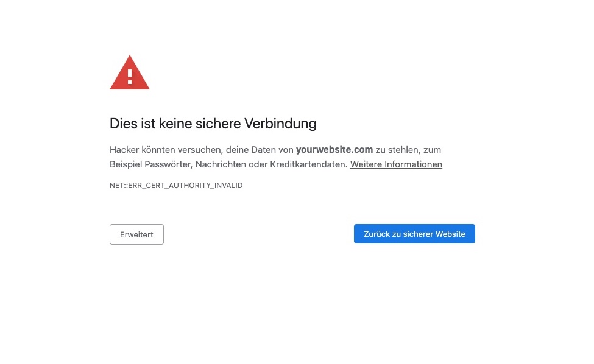The image size is (594, 364).
Task: Open the Erweitert advanced options
Action: [x=136, y=234]
